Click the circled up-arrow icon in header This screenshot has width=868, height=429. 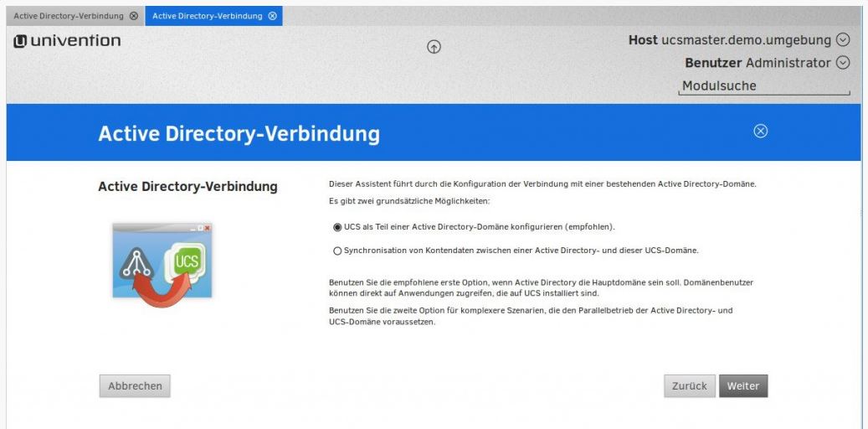click(434, 47)
